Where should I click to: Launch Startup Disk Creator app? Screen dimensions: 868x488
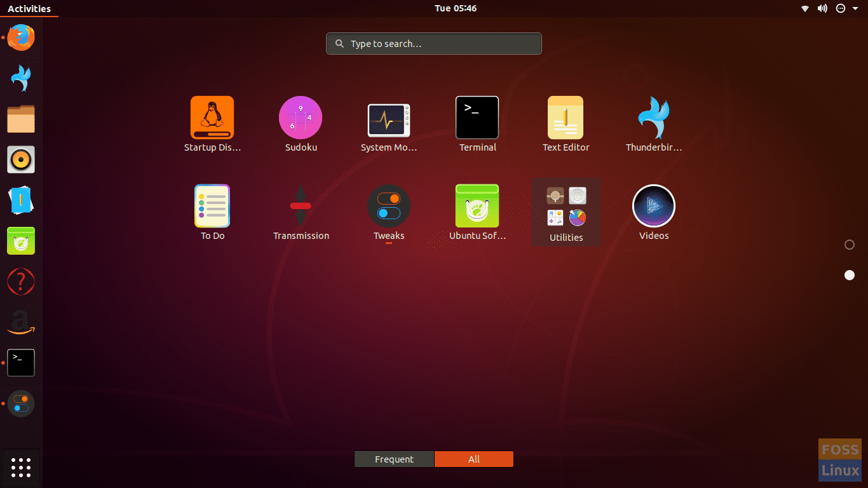pyautogui.click(x=212, y=125)
